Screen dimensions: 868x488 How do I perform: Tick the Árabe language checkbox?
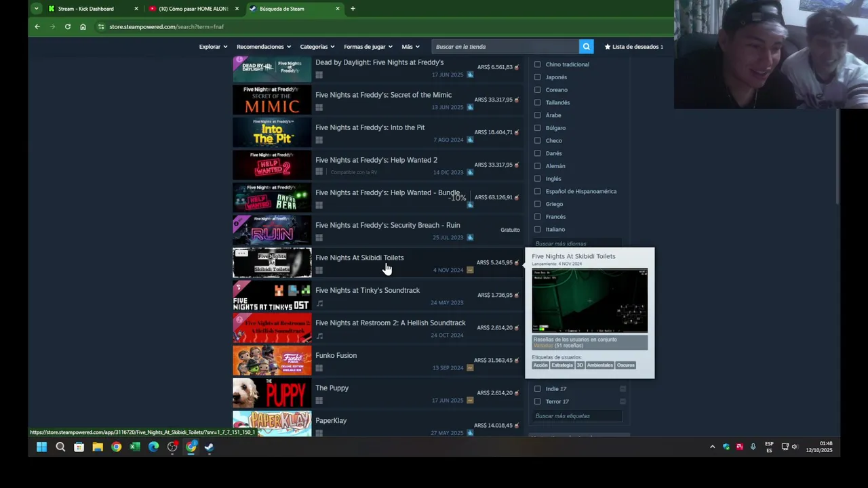[537, 115]
